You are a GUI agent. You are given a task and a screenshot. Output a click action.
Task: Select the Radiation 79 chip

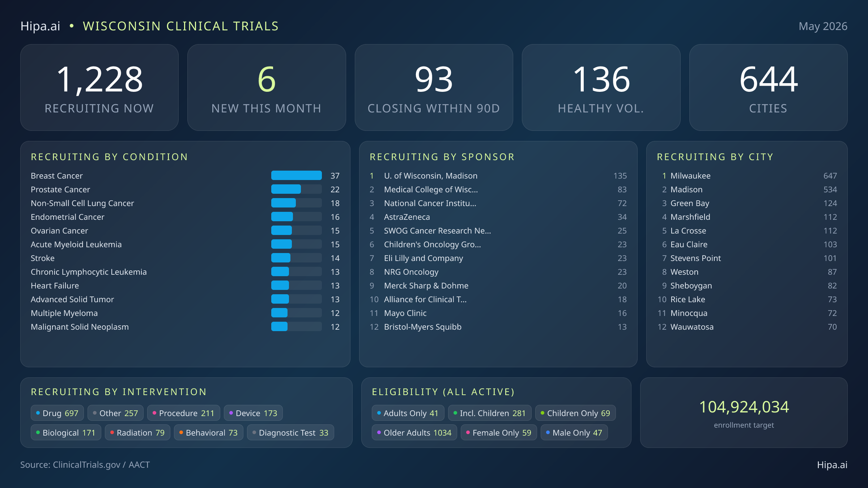point(137,432)
